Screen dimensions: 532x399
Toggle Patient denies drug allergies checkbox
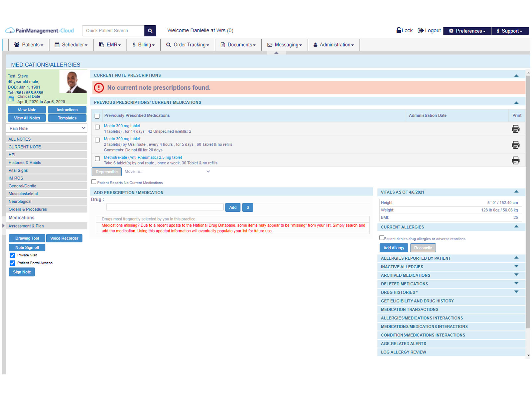[x=382, y=238]
